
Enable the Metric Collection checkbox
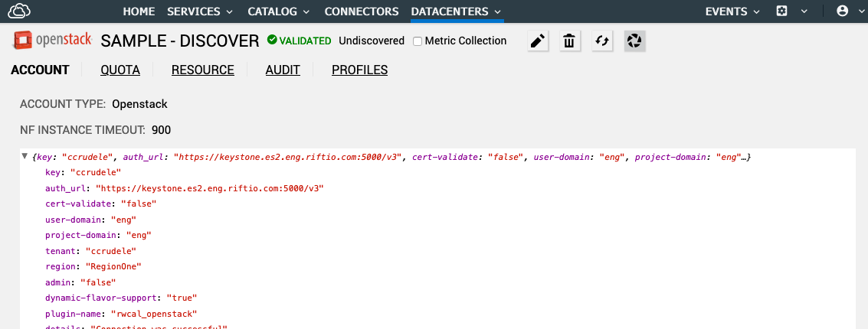point(418,41)
